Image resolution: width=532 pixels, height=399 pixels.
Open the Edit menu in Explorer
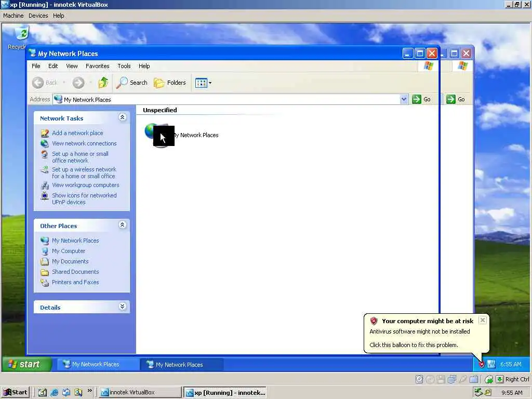53,66
